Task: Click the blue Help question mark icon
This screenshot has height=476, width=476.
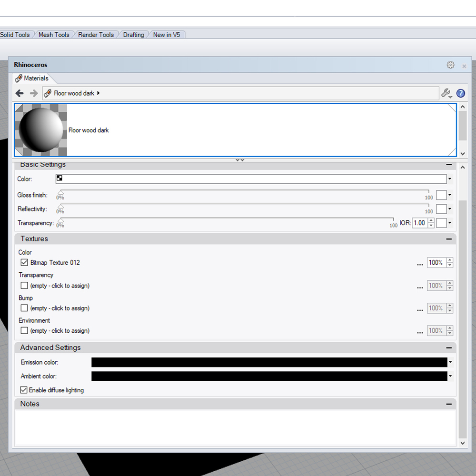Action: [461, 93]
